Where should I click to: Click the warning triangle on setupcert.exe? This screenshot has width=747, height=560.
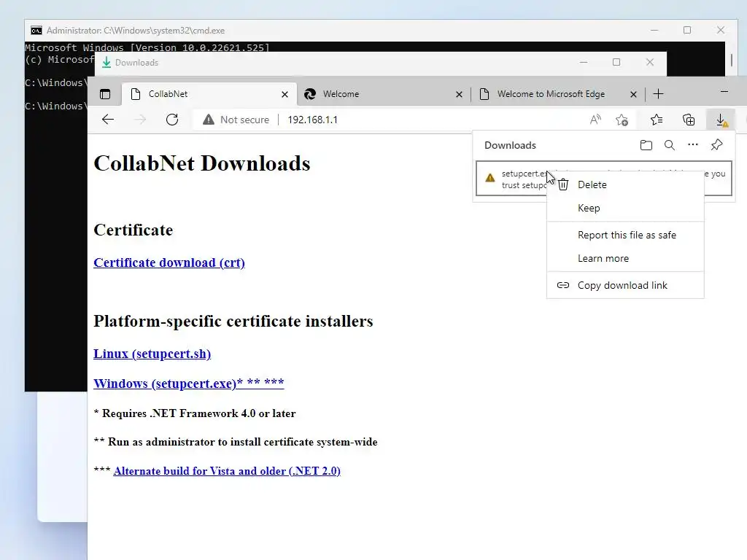pos(489,178)
